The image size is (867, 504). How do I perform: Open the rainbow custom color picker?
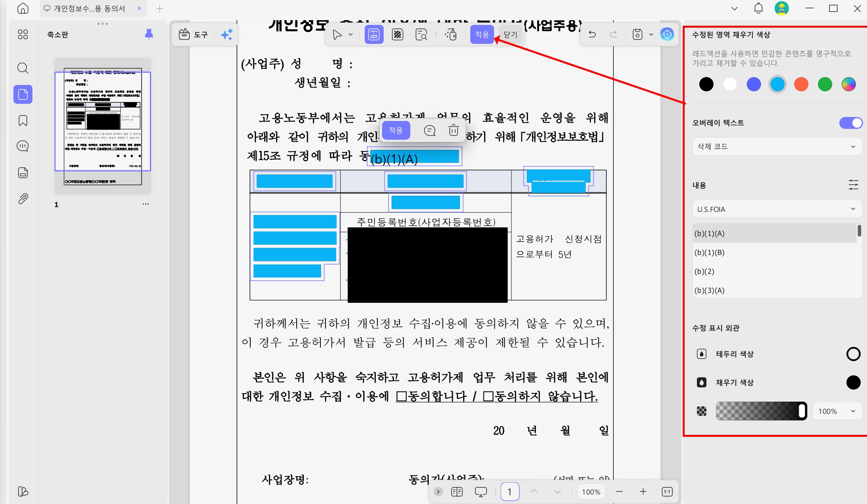point(848,84)
